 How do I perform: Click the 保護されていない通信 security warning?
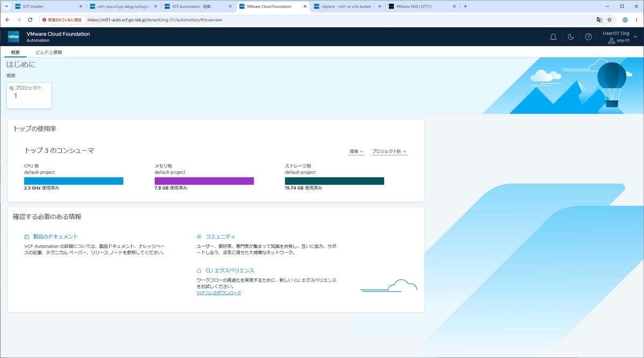(x=62, y=19)
